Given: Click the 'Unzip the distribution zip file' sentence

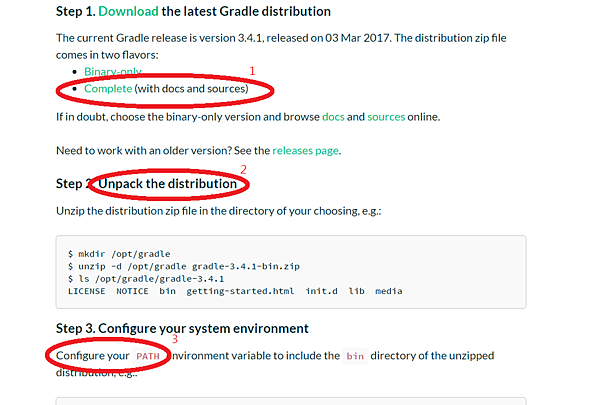Looking at the screenshot, I should pyautogui.click(x=218, y=211).
